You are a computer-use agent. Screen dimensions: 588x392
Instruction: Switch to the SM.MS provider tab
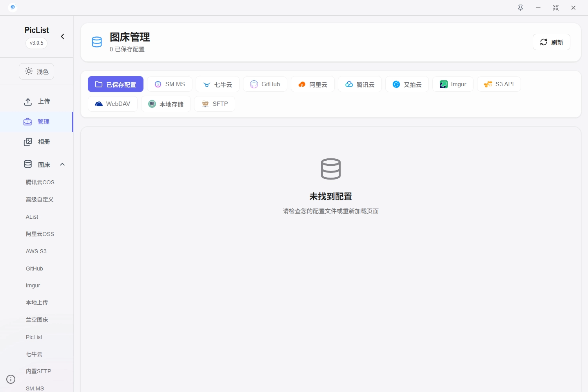(169, 84)
